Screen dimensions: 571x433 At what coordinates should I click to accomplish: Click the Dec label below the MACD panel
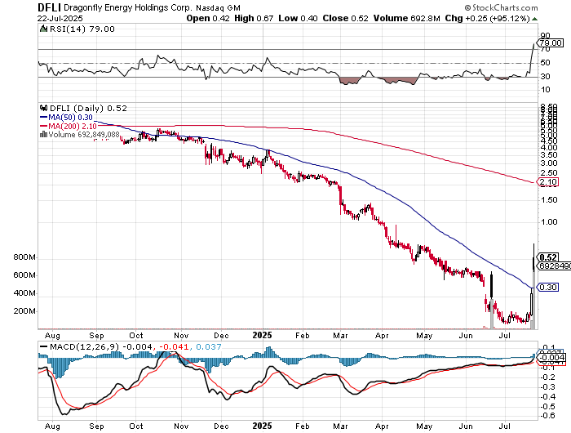[x=221, y=426]
